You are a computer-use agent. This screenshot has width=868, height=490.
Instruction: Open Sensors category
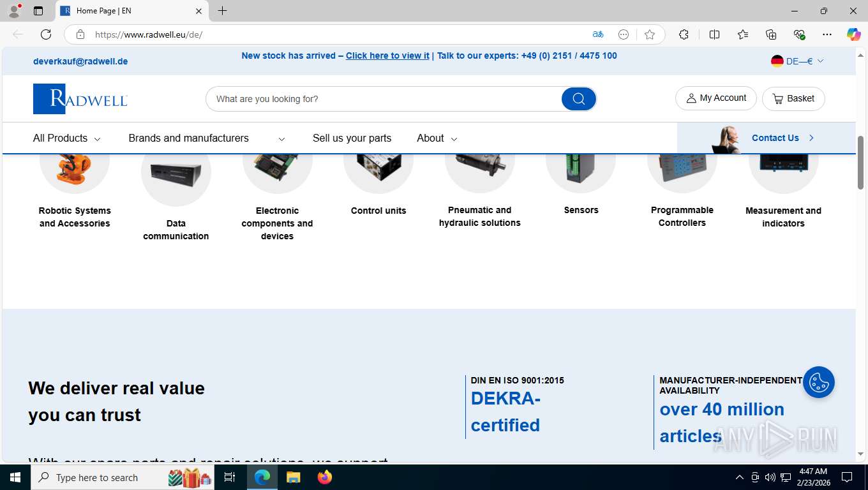(x=581, y=210)
